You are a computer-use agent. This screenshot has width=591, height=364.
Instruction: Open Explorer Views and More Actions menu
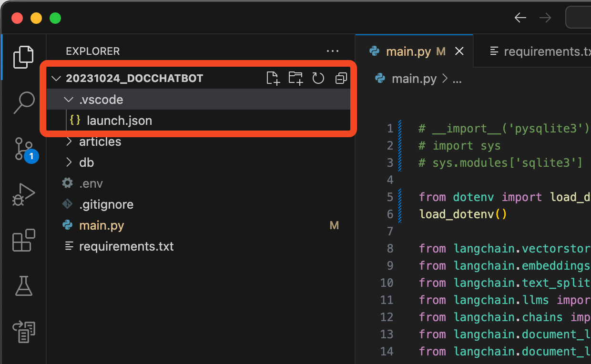(x=332, y=51)
